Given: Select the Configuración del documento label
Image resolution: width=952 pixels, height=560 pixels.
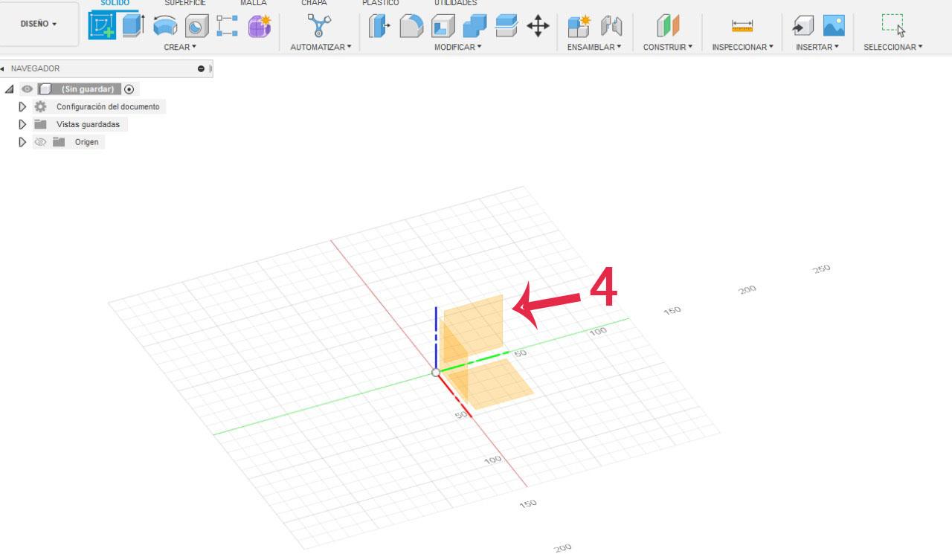Looking at the screenshot, I should (108, 106).
